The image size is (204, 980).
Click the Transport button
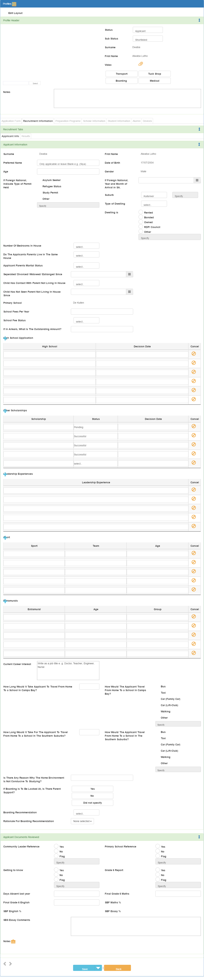122,74
